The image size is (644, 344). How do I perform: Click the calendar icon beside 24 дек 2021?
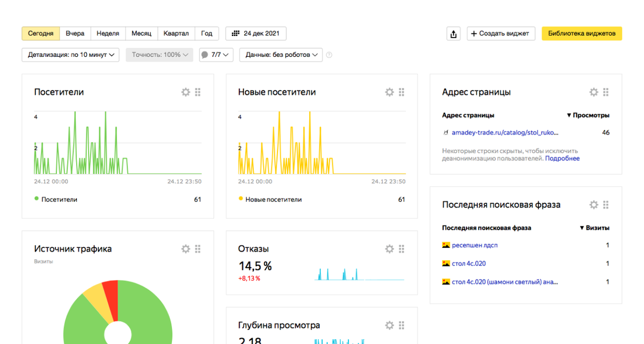(x=235, y=33)
